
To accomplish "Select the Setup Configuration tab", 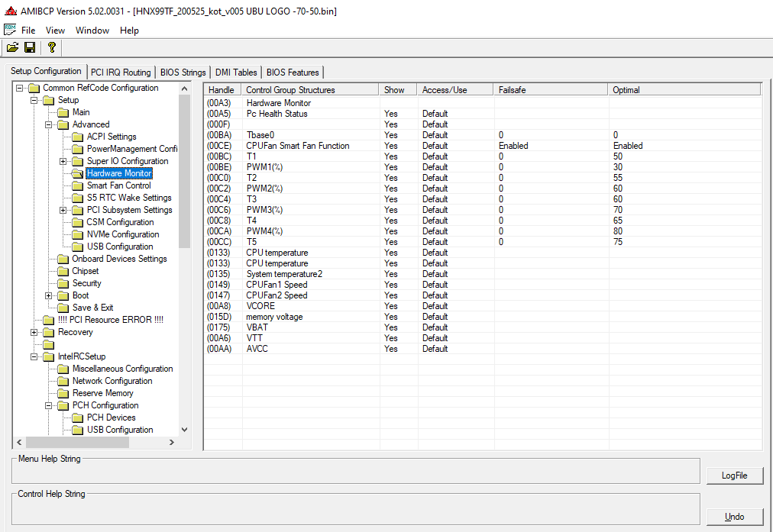I will coord(46,71).
